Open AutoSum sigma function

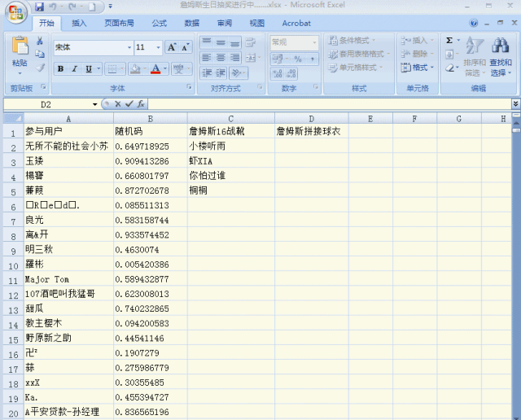pyautogui.click(x=449, y=40)
